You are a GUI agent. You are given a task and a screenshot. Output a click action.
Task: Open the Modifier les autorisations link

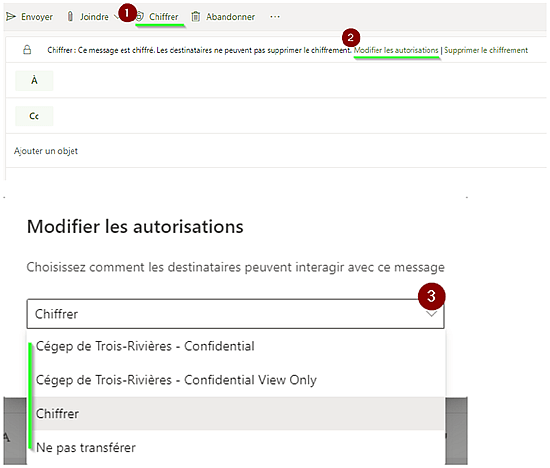point(396,50)
